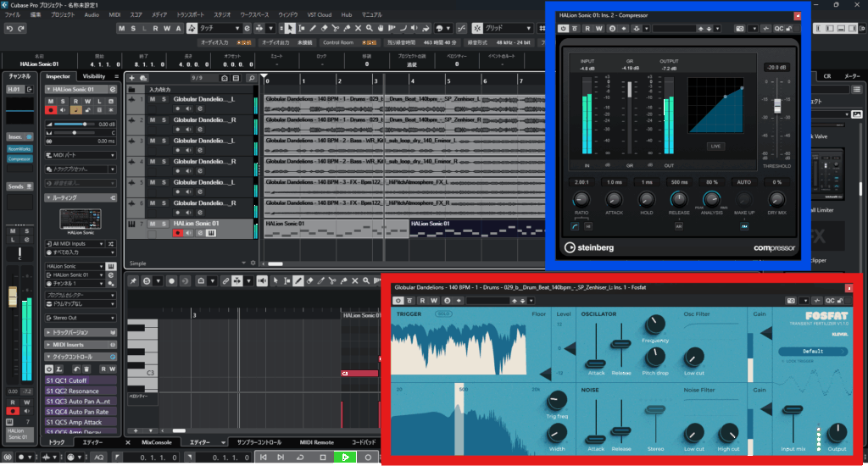Image resolution: width=868 pixels, height=466 pixels.
Task: Open the MIDI menu
Action: [x=114, y=15]
